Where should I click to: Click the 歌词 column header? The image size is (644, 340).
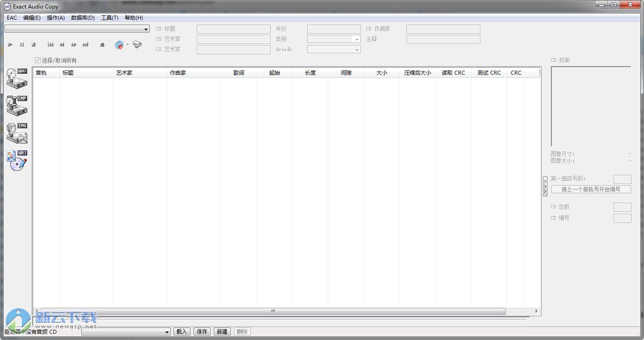(x=238, y=72)
